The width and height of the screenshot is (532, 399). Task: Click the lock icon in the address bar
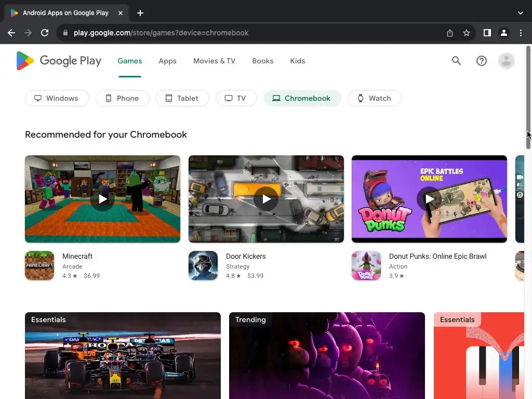tap(65, 33)
